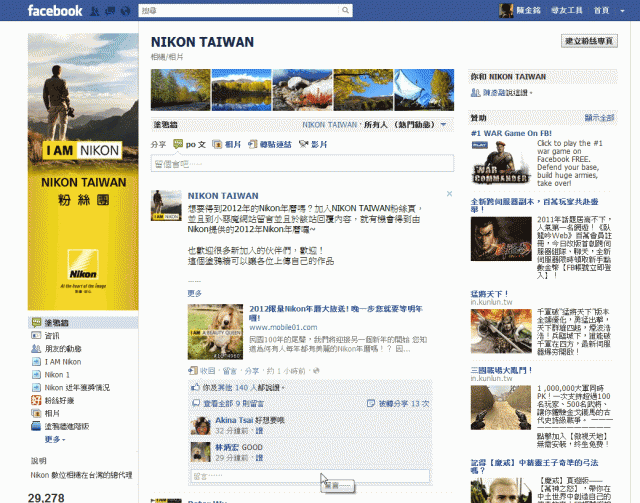Screen dimensions: 640x503
Task: Open the 被轉分享 13 次 shares link
Action: point(403,403)
